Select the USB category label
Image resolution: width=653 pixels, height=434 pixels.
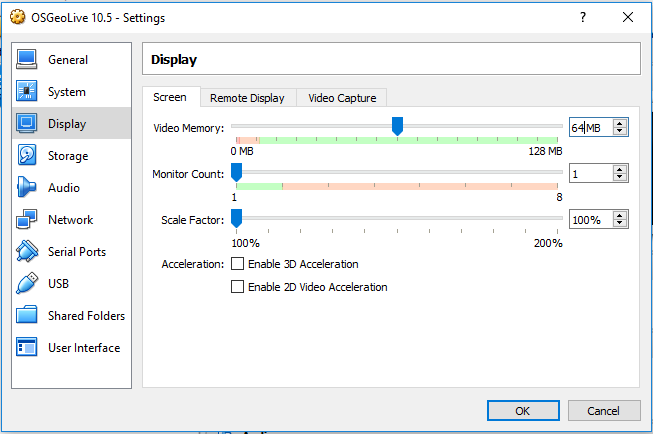[x=58, y=284]
